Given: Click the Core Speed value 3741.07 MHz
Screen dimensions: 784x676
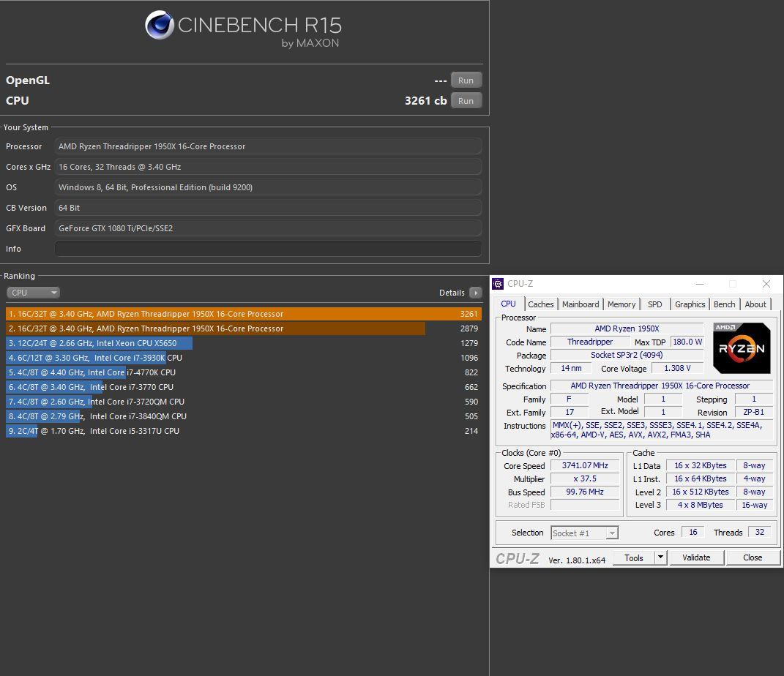Looking at the screenshot, I should pyautogui.click(x=584, y=465).
